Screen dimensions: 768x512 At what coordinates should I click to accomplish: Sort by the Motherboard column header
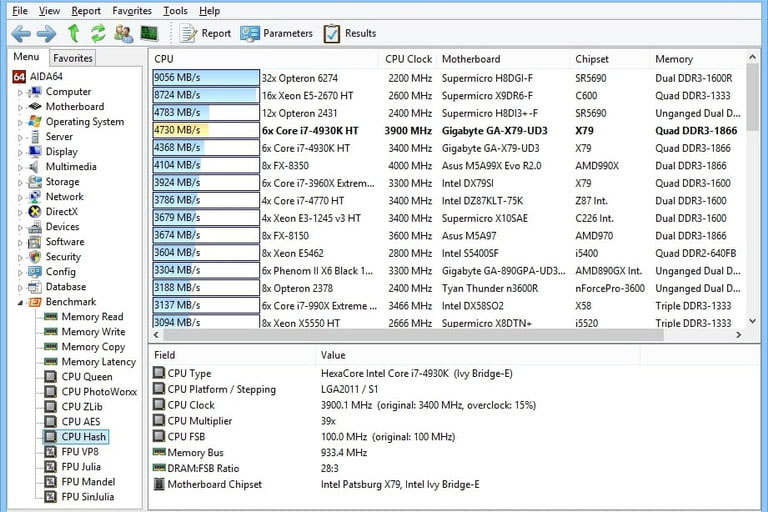(x=504, y=59)
